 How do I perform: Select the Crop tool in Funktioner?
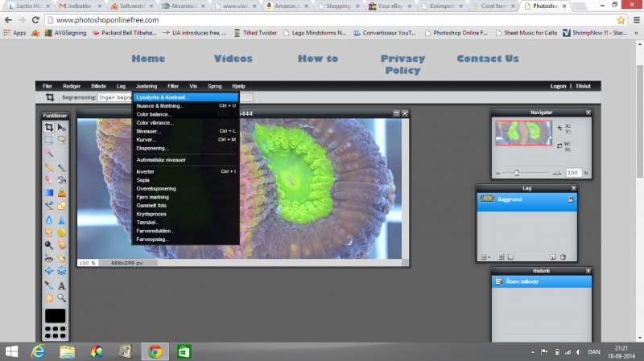click(49, 128)
